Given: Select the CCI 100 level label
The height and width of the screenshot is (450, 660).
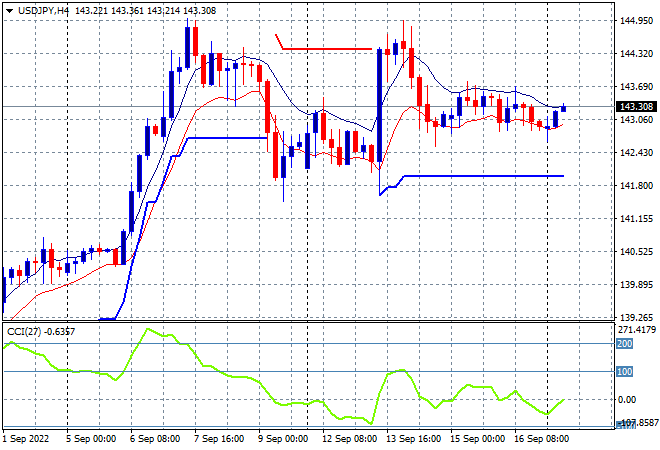Looking at the screenshot, I should tap(625, 372).
